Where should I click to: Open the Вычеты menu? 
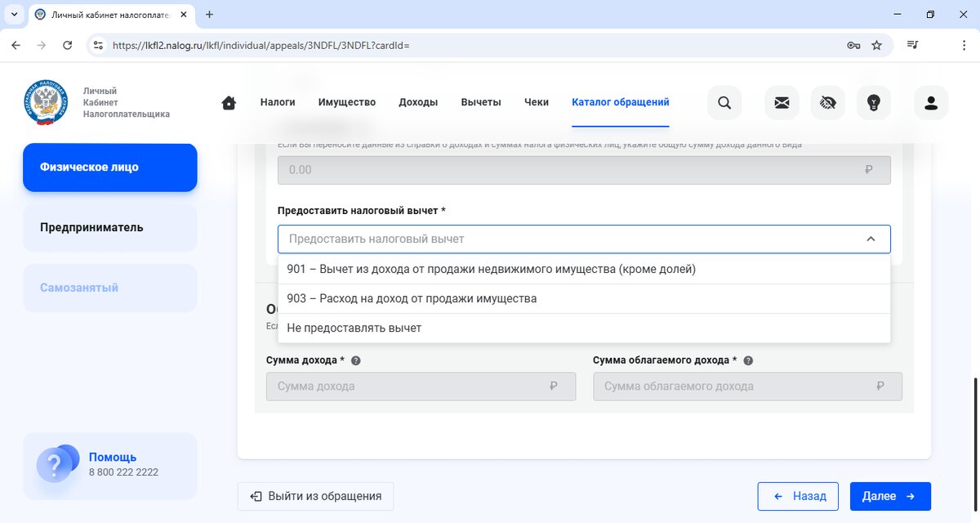[481, 102]
